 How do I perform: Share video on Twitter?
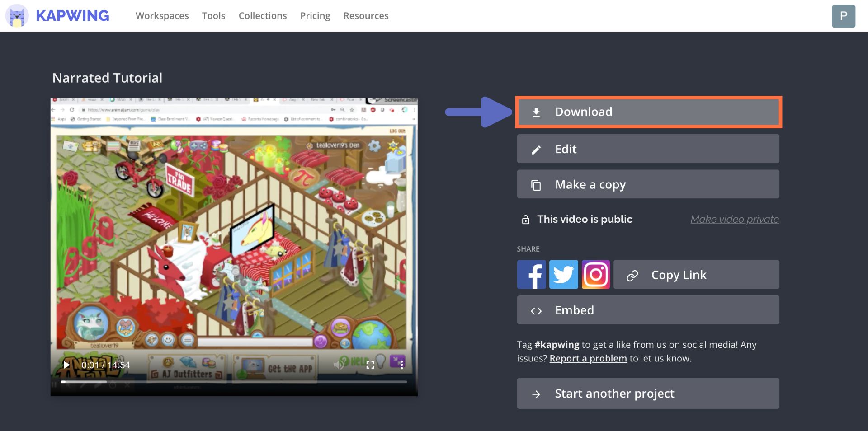pyautogui.click(x=563, y=274)
